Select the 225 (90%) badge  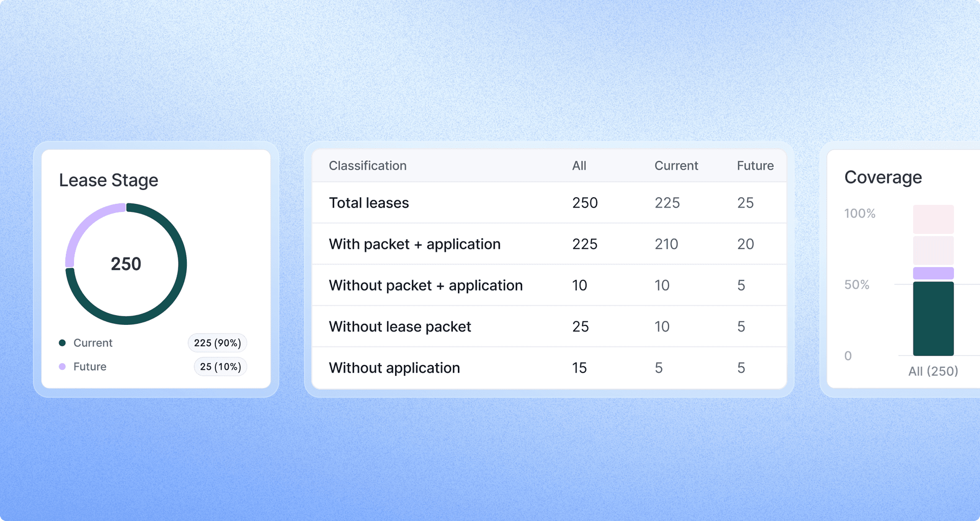[217, 343]
